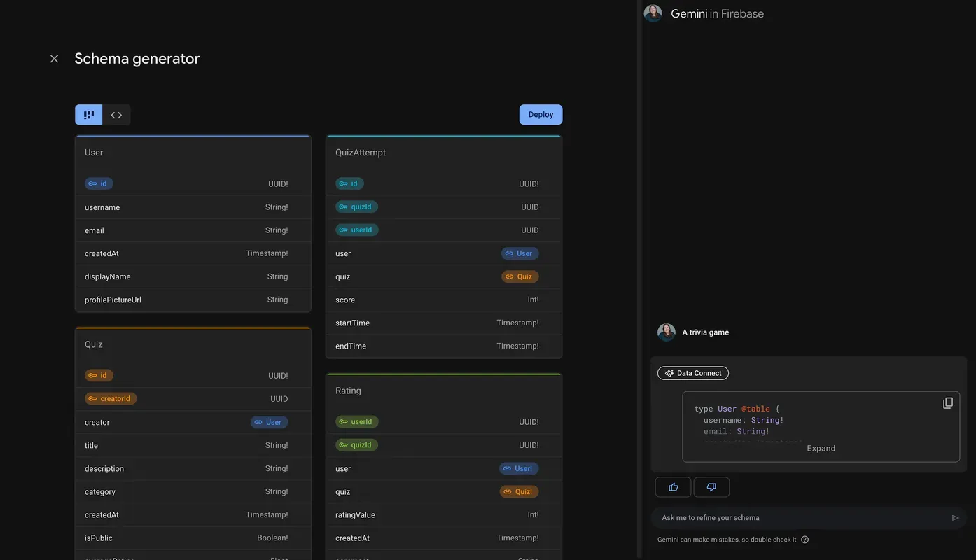
Task: Click the QuizAttempt userId key chip
Action: point(357,230)
